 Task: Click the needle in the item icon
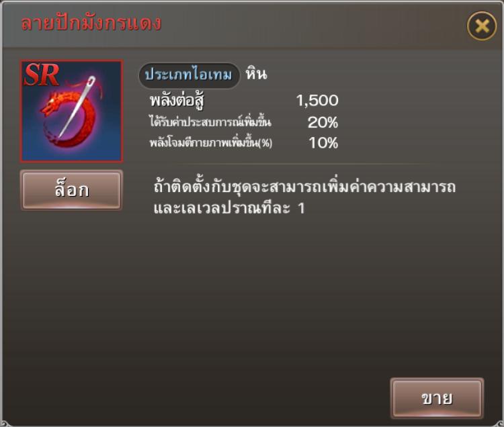click(x=77, y=106)
